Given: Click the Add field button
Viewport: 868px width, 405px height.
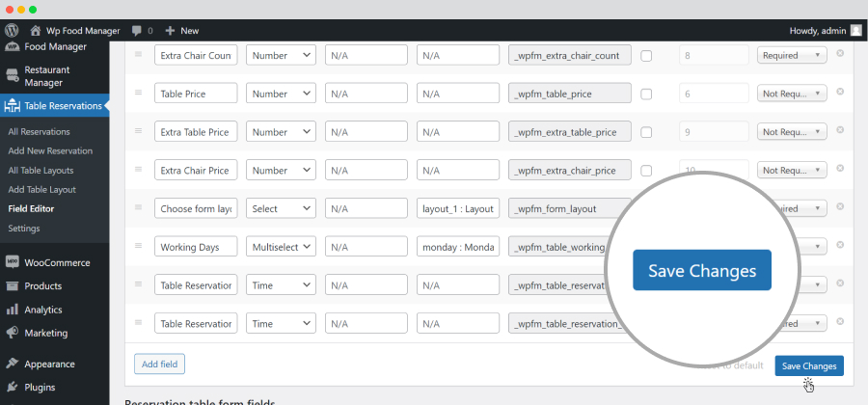Looking at the screenshot, I should point(159,364).
